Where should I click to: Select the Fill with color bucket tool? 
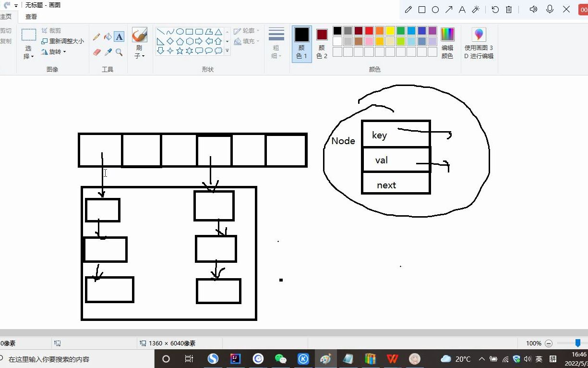click(x=108, y=37)
